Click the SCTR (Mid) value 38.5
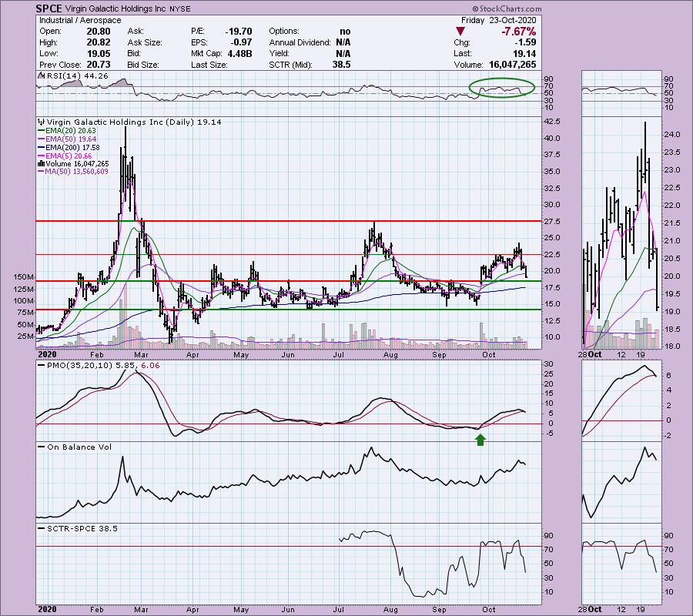This screenshot has height=616, width=693. pos(342,65)
